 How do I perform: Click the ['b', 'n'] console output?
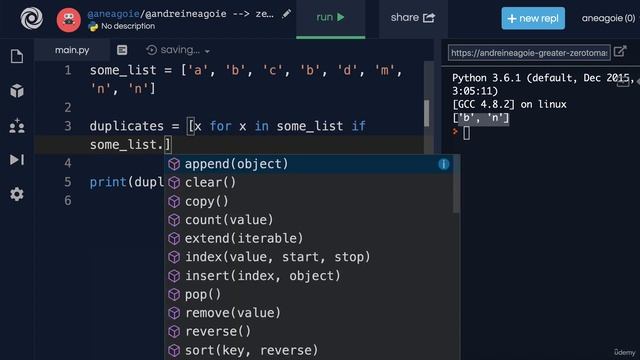click(481, 118)
